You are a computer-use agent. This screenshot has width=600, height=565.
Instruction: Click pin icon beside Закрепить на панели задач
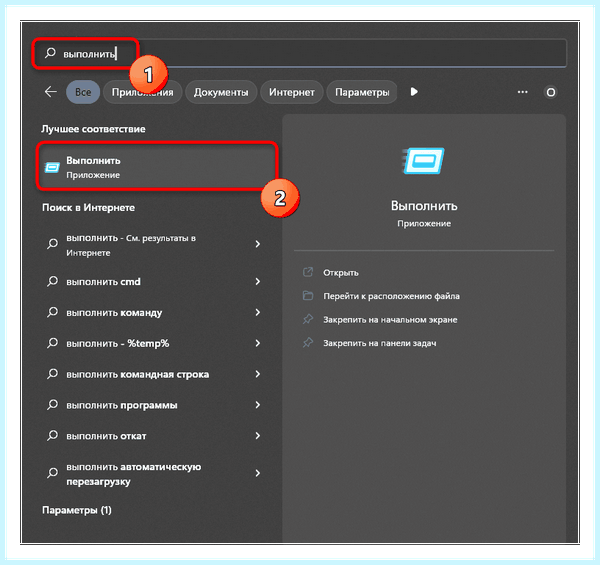[308, 342]
